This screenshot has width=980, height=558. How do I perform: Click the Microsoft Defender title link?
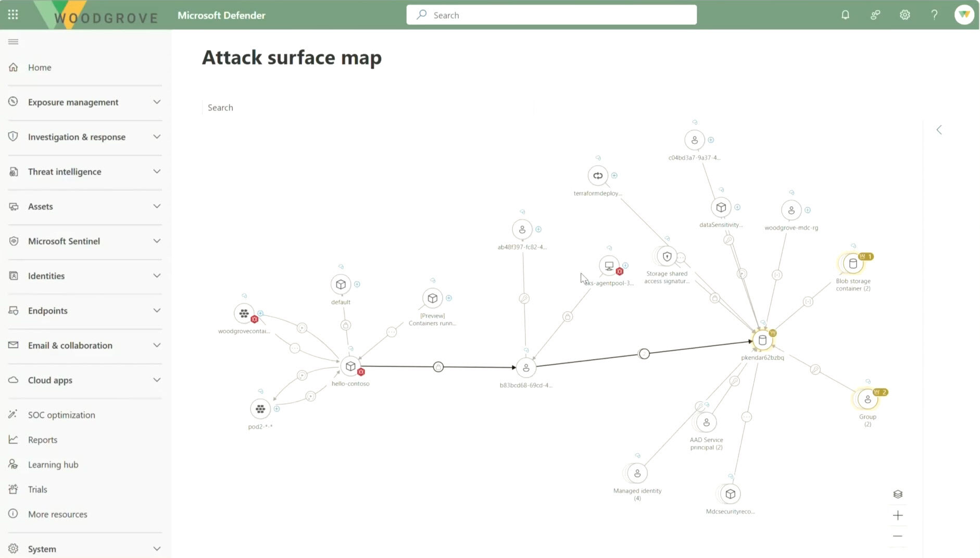click(221, 15)
